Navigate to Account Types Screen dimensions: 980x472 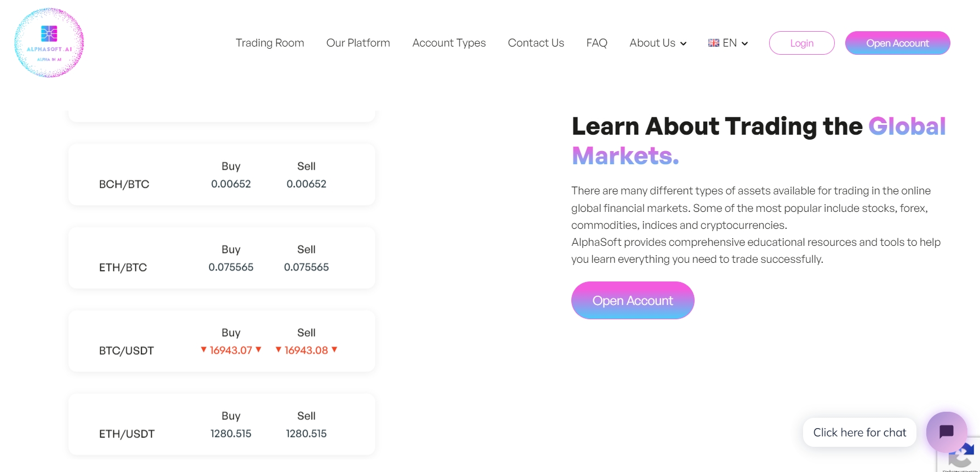(x=449, y=43)
